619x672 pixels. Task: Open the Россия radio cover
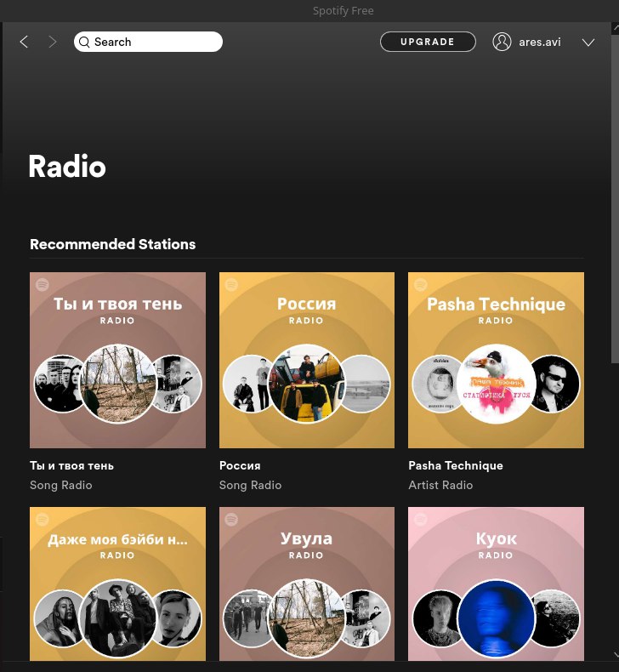tap(307, 360)
